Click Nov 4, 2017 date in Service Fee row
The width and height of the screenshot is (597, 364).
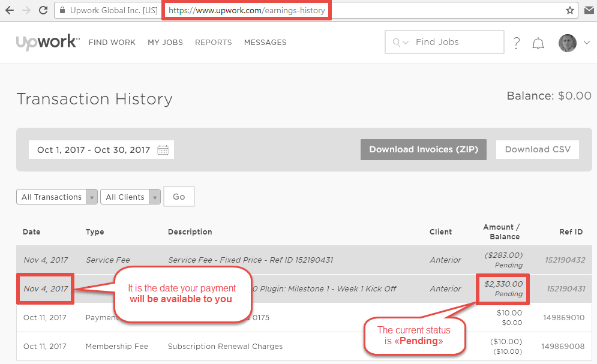point(46,260)
